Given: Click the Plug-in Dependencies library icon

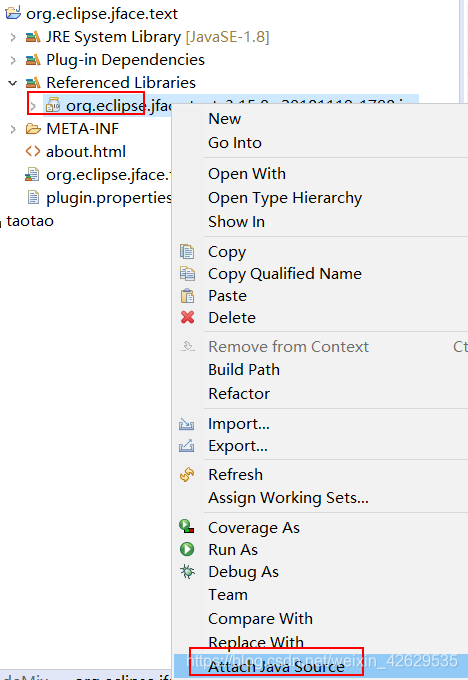Looking at the screenshot, I should coord(33,59).
